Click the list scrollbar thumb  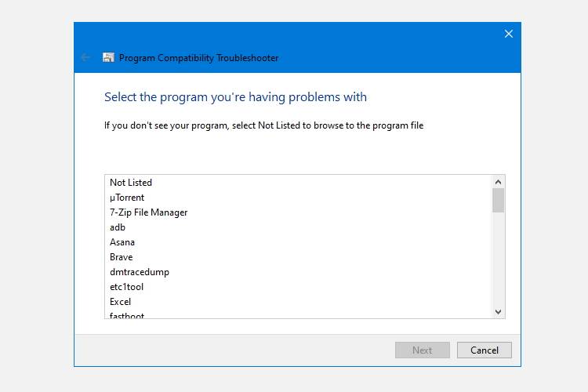pos(498,200)
